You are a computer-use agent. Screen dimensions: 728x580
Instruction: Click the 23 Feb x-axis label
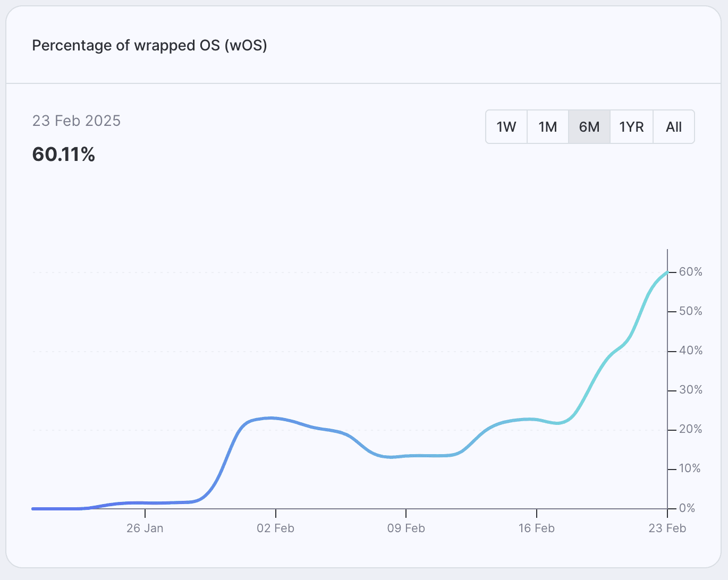tap(667, 528)
